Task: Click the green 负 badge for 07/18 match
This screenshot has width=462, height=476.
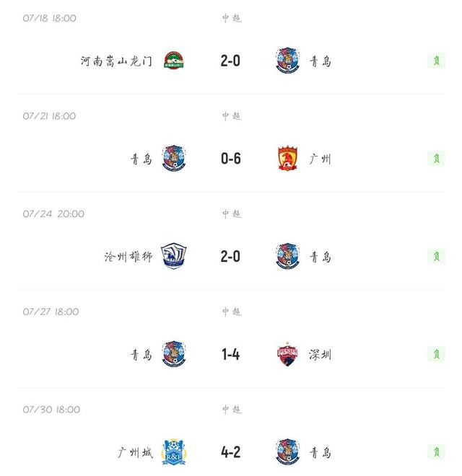Action: pos(436,61)
